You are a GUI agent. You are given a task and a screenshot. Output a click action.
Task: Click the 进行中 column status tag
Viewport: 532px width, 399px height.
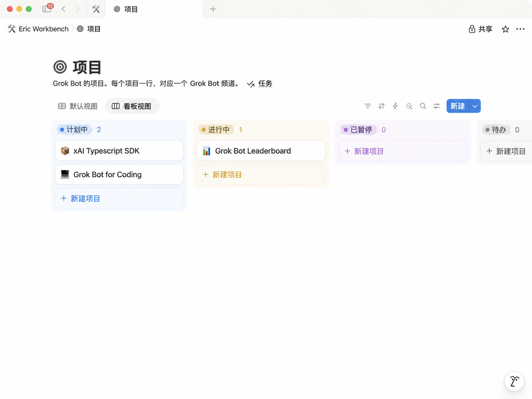[216, 130]
